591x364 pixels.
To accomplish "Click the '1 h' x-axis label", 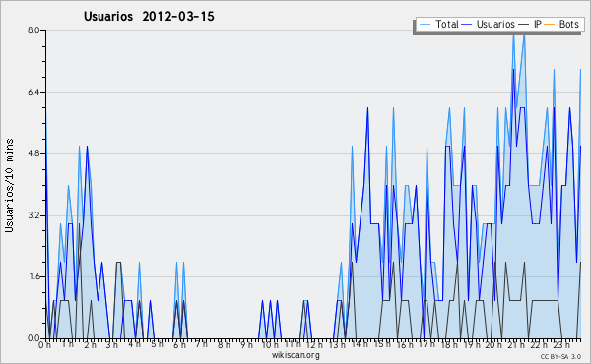I will click(x=68, y=344).
